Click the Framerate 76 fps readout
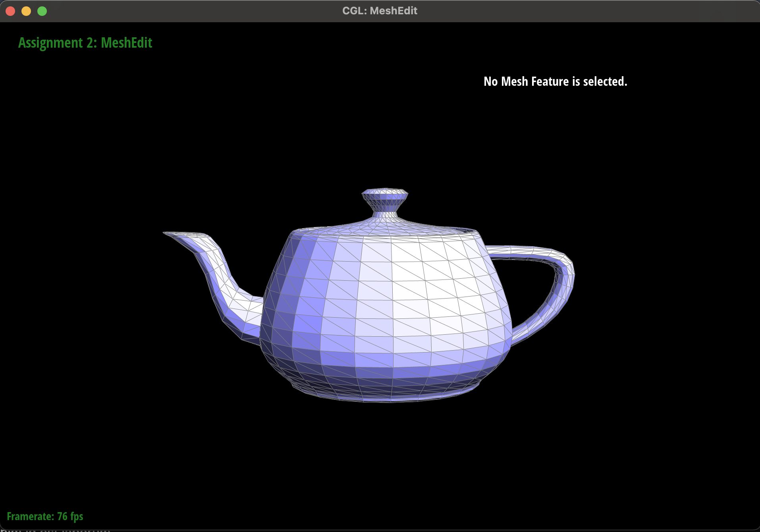 coord(45,516)
